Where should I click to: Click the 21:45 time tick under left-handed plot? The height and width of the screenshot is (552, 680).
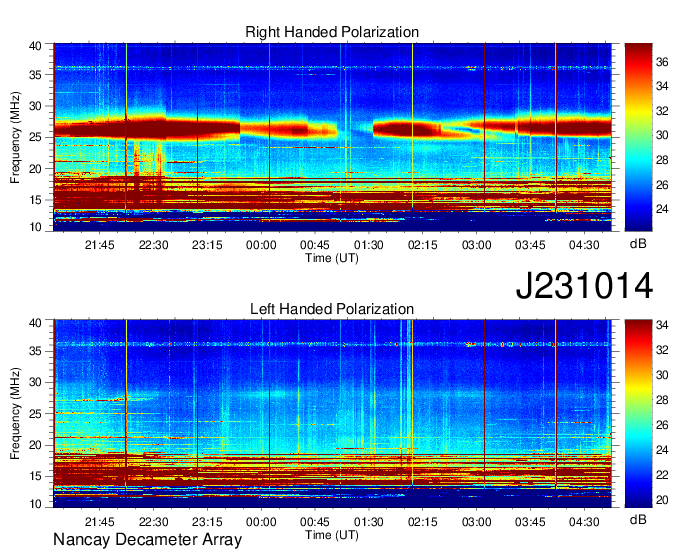tap(100, 522)
